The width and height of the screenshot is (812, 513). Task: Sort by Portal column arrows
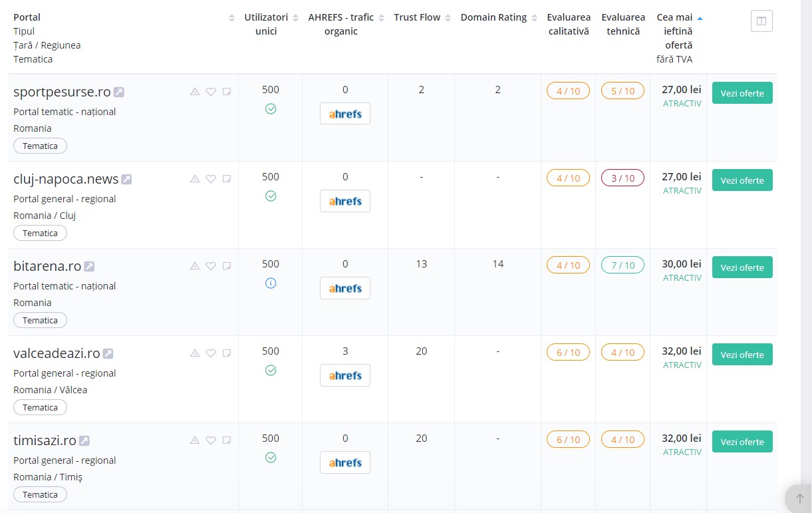click(231, 18)
